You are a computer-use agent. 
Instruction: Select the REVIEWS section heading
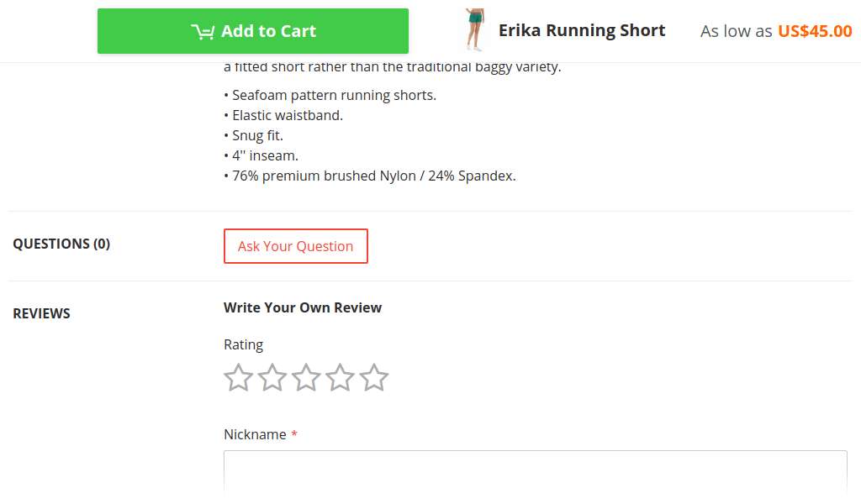pos(42,313)
